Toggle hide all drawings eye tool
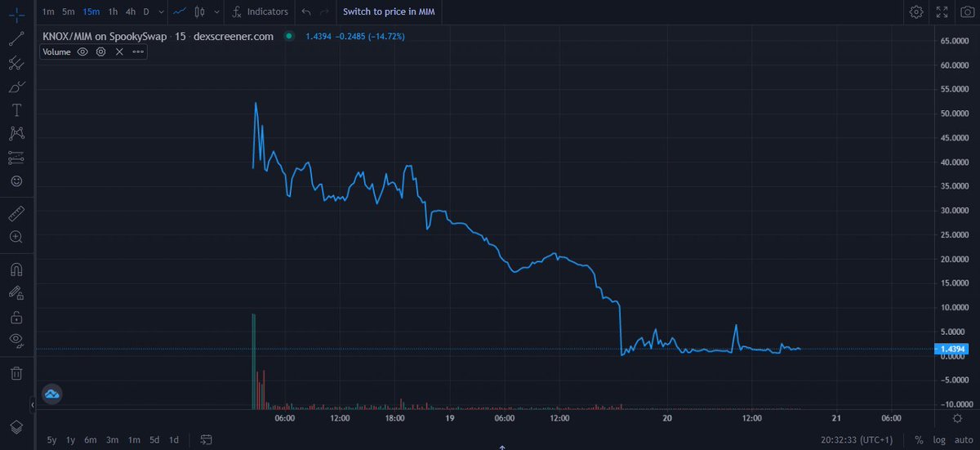This screenshot has height=450, width=980. point(16,340)
